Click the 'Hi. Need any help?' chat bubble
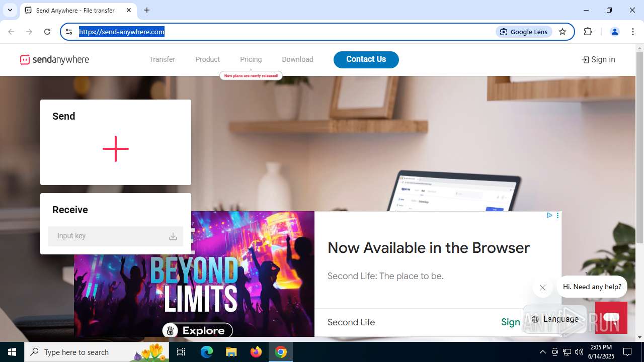 click(592, 287)
